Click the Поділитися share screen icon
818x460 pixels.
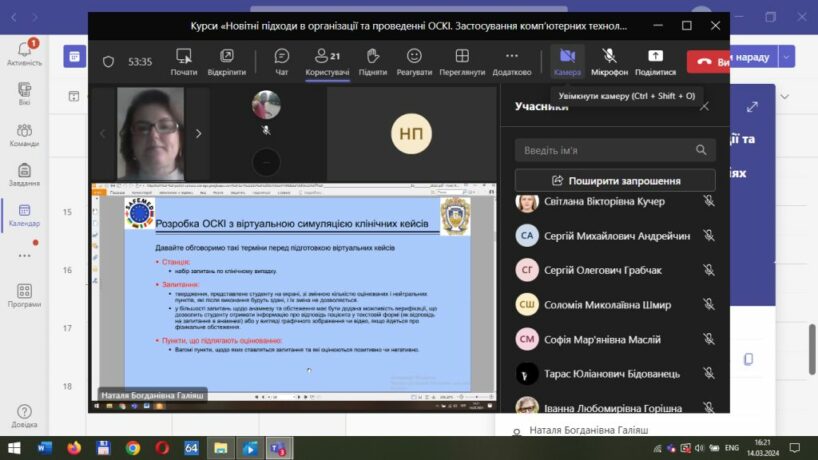point(655,61)
